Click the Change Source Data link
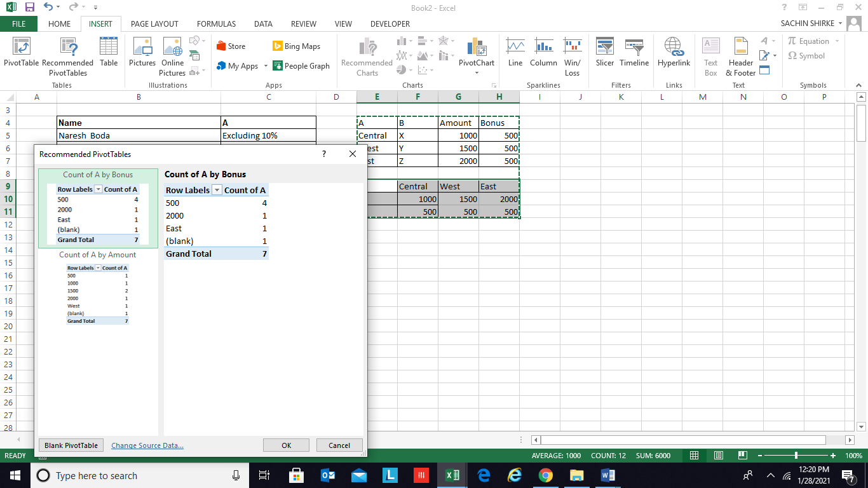The height and width of the screenshot is (488, 868). click(147, 445)
